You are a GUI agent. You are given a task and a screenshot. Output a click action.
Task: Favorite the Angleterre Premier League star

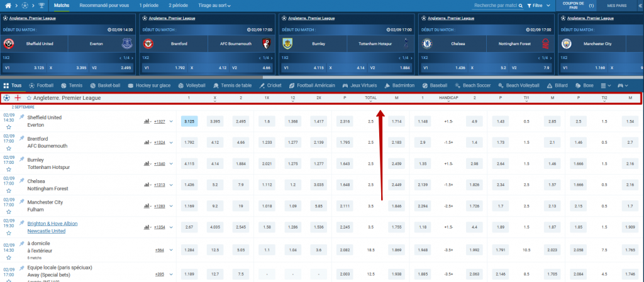(x=29, y=99)
